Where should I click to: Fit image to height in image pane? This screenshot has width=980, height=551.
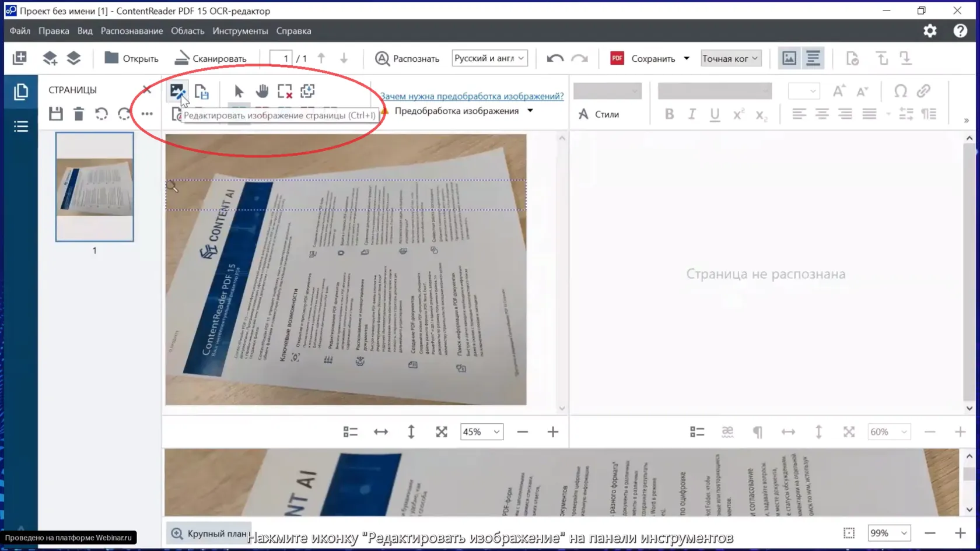pyautogui.click(x=411, y=431)
